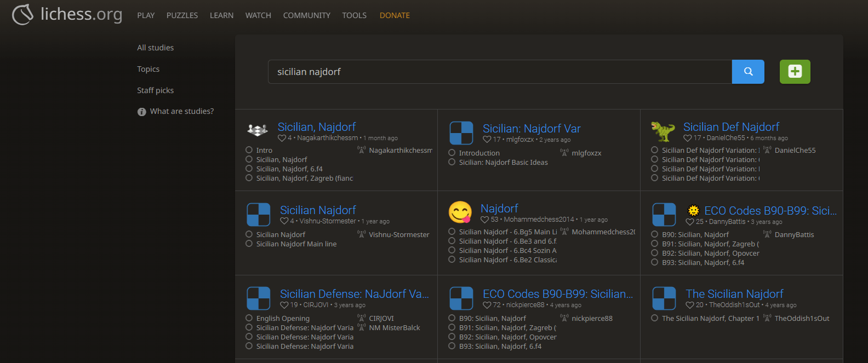Click board icon of The Sicilian Najdorf study
This screenshot has width=868, height=363.
[x=664, y=298]
